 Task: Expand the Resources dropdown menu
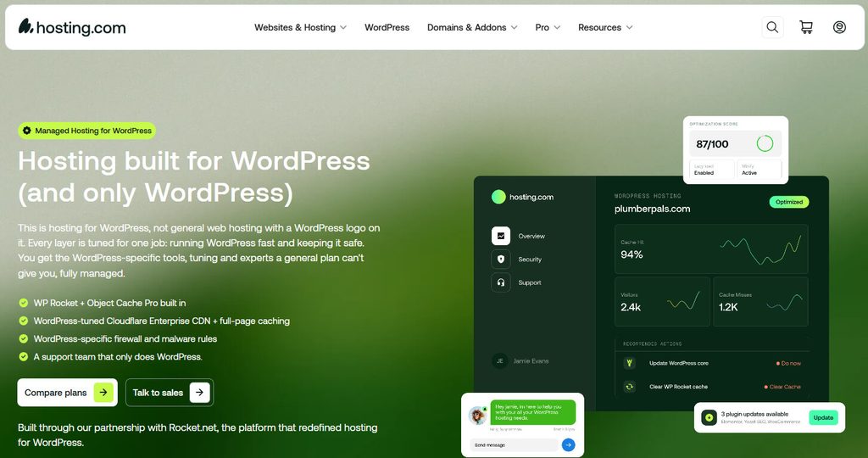(x=605, y=27)
